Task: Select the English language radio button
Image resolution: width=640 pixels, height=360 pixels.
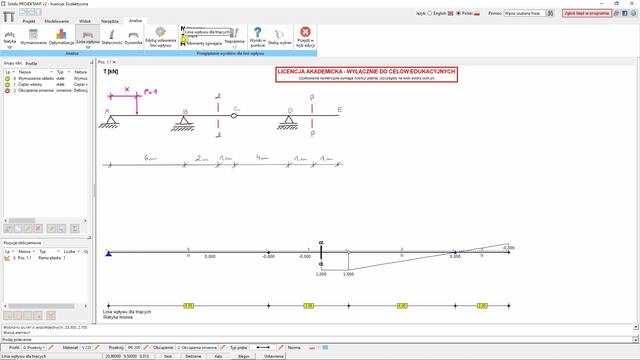Action: (x=429, y=13)
